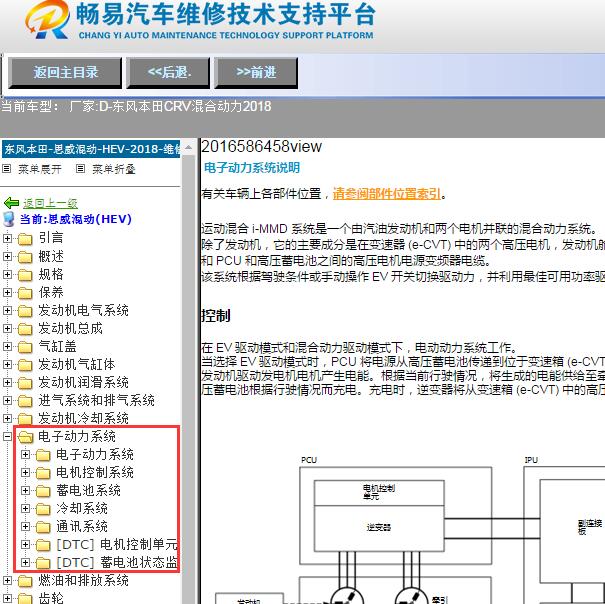Click the 引言 folder icon
This screenshot has width=605, height=604.
25,239
